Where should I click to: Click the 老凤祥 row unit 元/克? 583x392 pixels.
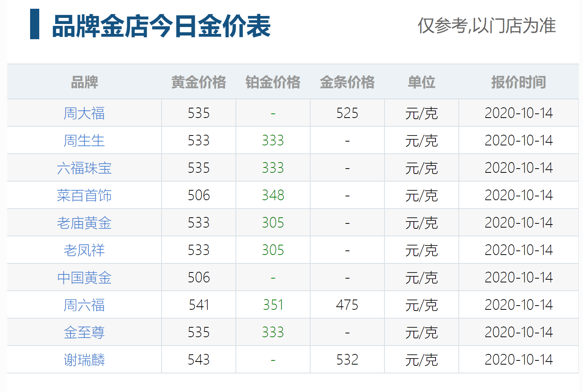click(x=421, y=250)
